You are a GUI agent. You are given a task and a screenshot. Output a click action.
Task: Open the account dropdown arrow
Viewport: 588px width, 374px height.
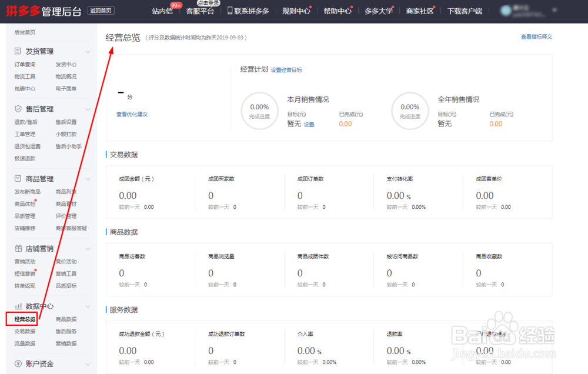point(554,10)
